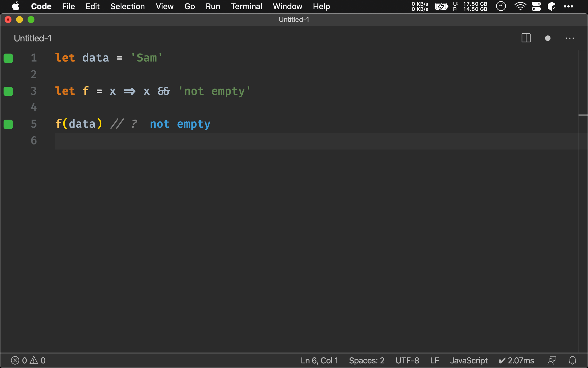
Task: Open the Edit menu
Action: tap(93, 6)
